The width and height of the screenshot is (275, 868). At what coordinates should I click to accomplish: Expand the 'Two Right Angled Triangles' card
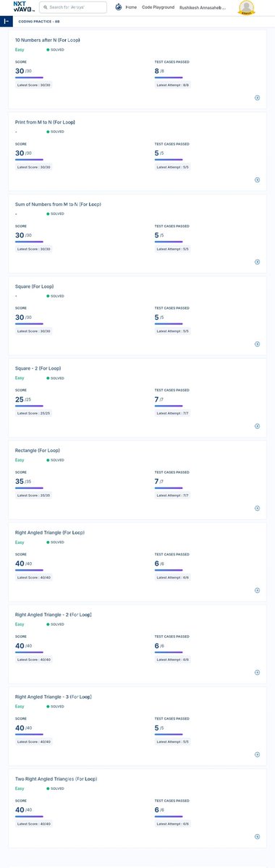pos(258,837)
